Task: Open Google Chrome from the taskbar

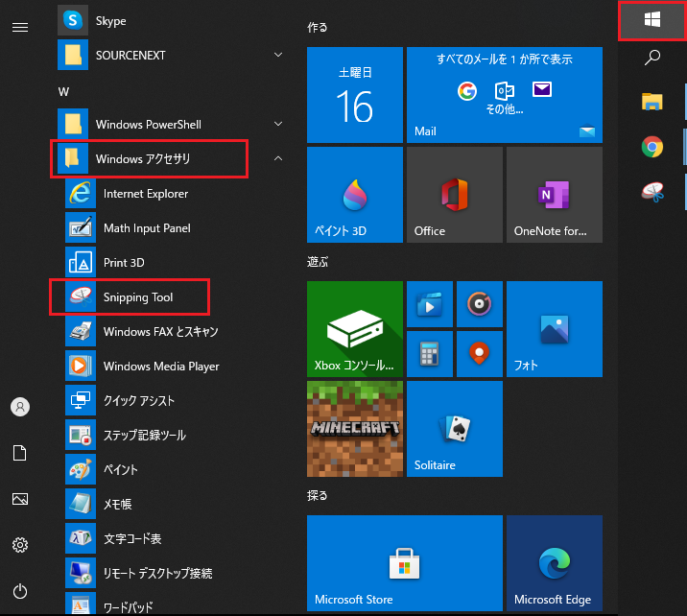Action: (652, 147)
